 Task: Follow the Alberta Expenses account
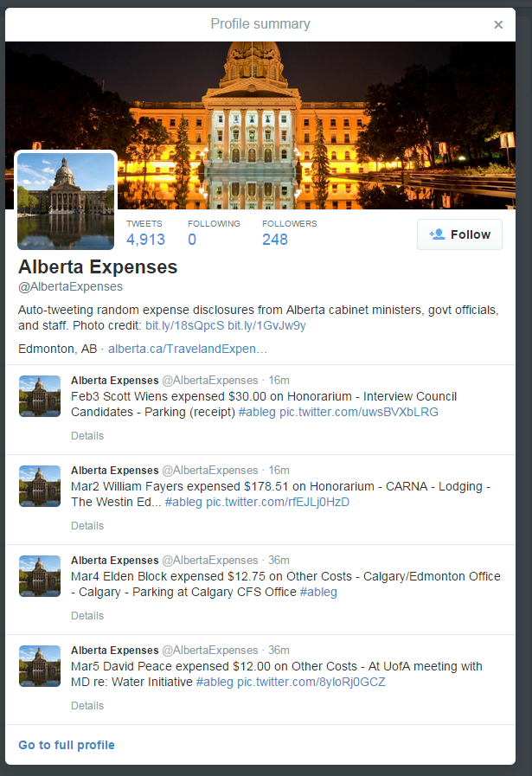(x=459, y=234)
